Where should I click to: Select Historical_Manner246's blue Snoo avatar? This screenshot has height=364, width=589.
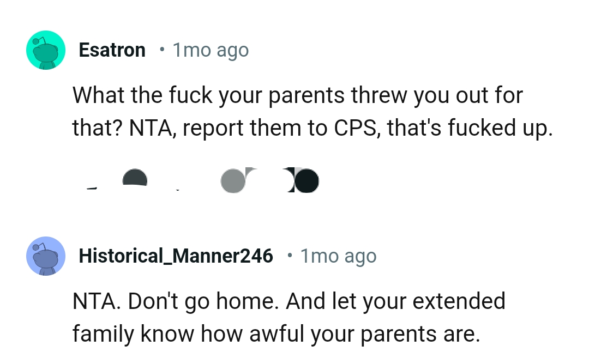[46, 256]
